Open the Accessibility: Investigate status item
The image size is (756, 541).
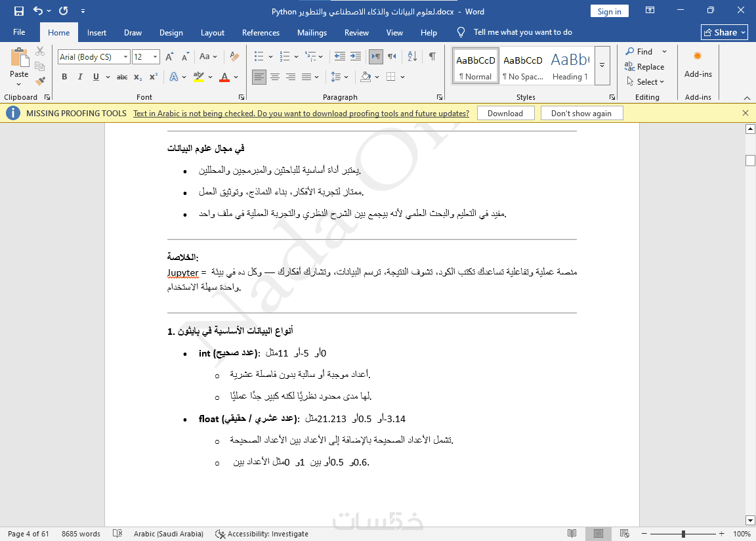[261, 534]
